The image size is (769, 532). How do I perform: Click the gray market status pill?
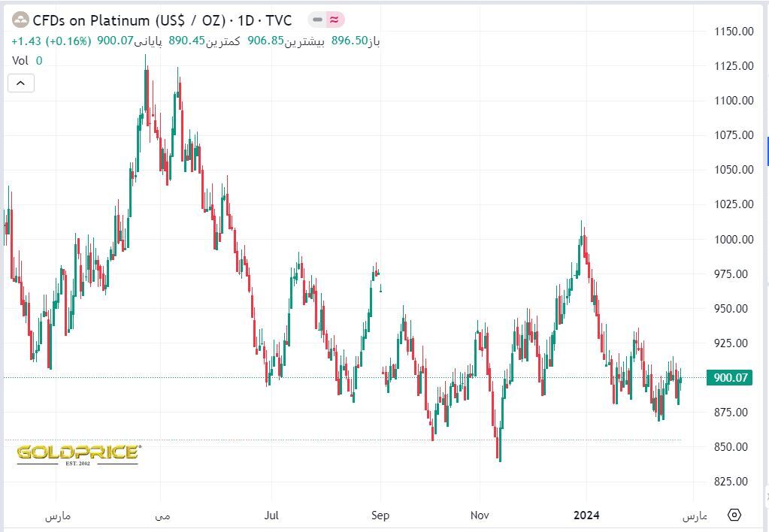[x=317, y=20]
